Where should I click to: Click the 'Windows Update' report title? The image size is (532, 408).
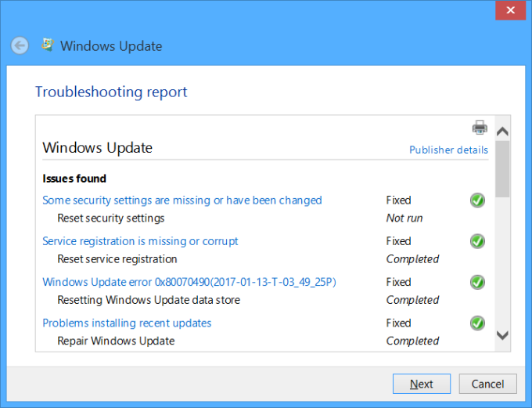pos(97,148)
